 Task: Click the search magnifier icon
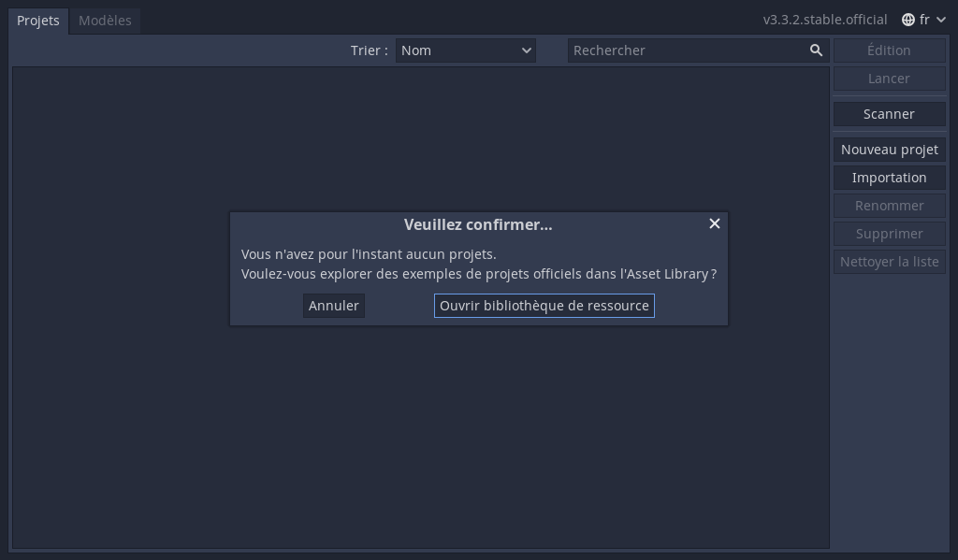point(816,50)
